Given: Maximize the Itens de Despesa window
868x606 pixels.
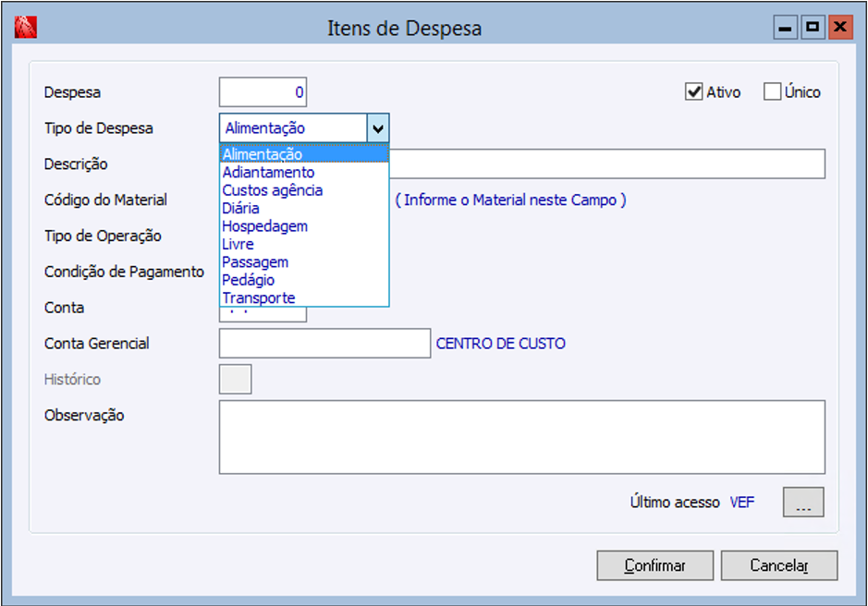Looking at the screenshot, I should point(813,28).
